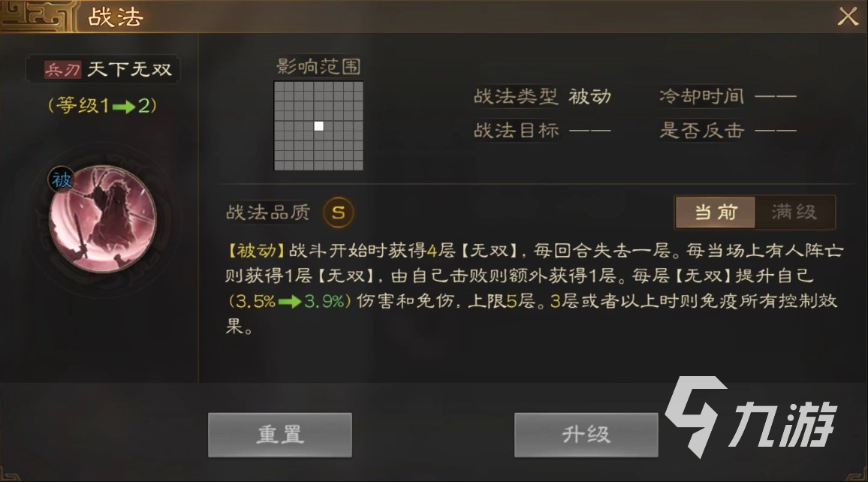Click the 影响范围 grid area
This screenshot has height=482, width=868.
tap(319, 126)
